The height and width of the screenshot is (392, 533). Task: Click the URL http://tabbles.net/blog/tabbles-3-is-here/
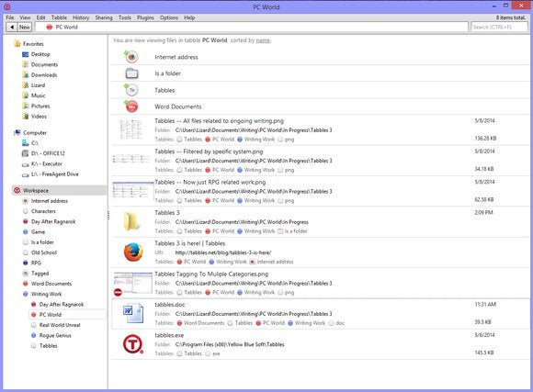pyautogui.click(x=223, y=252)
